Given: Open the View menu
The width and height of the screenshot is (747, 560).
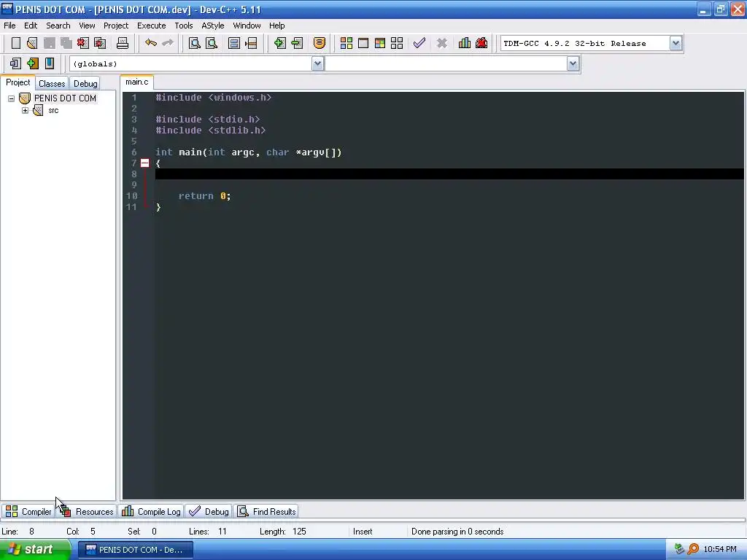Looking at the screenshot, I should click(87, 26).
